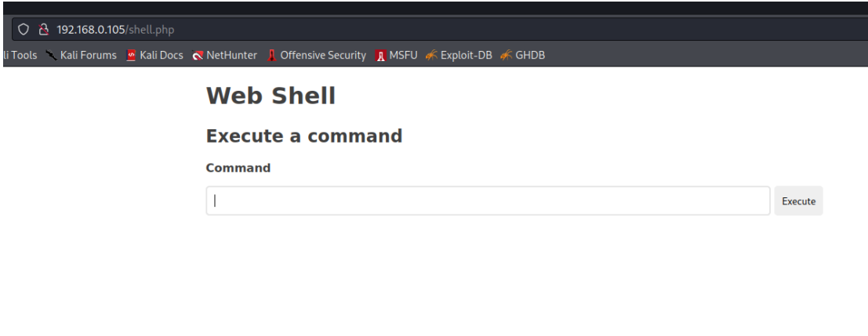Screen dimensions: 868x336
Task: Open the Exploit-DB bookmark text label
Action: (x=466, y=56)
